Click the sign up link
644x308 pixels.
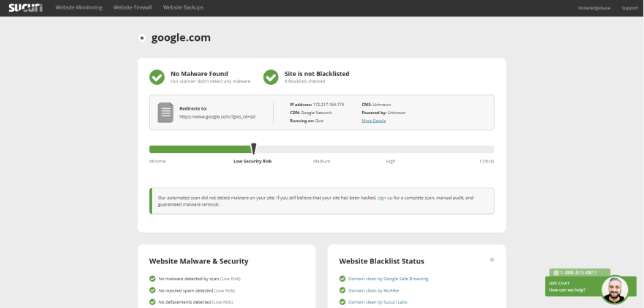point(385,198)
